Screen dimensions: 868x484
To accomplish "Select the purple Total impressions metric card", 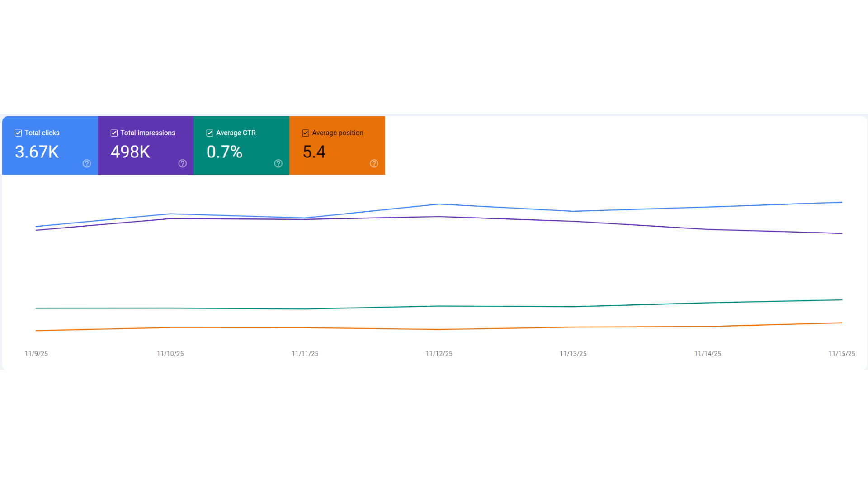I will pos(146,145).
